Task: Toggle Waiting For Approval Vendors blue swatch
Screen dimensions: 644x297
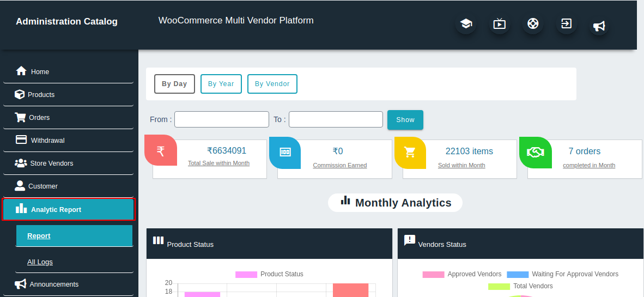Action: 518,275
